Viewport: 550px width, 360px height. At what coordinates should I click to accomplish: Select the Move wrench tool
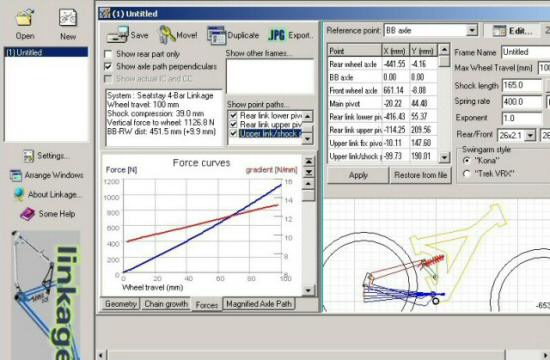coord(167,35)
